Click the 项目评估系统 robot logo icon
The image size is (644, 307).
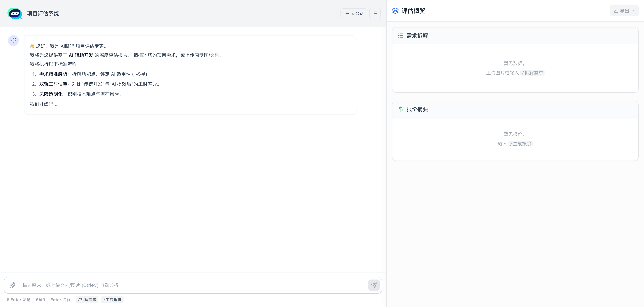pos(15,13)
